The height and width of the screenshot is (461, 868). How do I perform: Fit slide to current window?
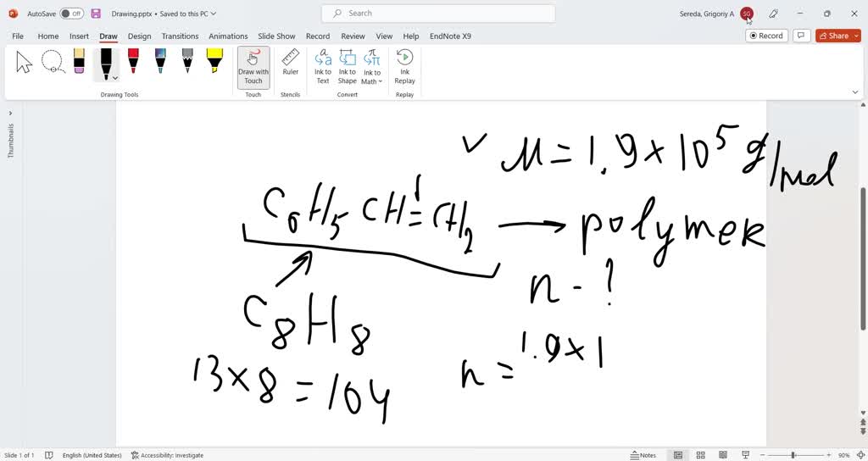(860, 455)
